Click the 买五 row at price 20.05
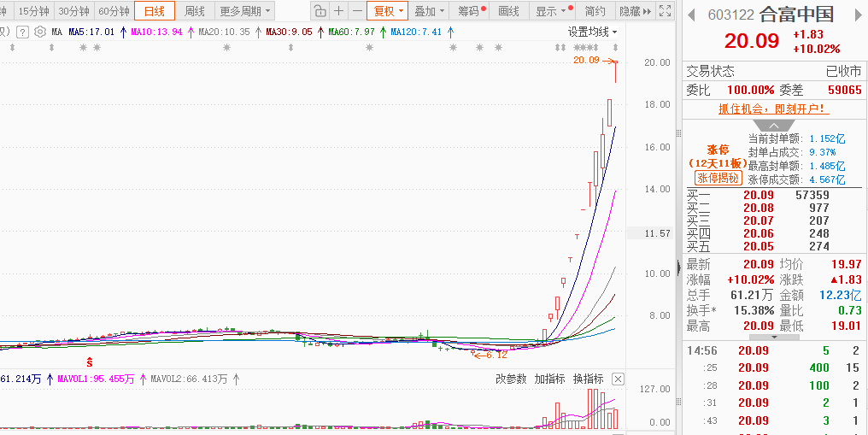The width and height of the screenshot is (868, 435). pyautogui.click(x=774, y=246)
